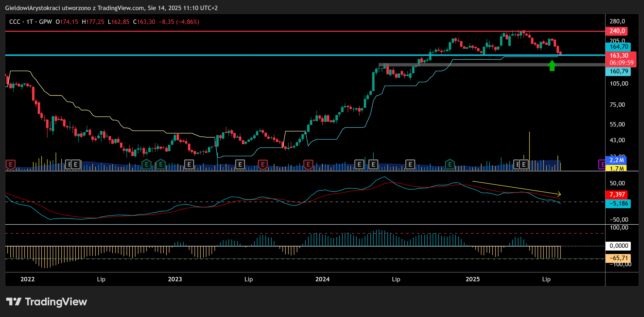The width and height of the screenshot is (644, 317).
Task: Select the 2023 time axis label
Action: (x=175, y=279)
